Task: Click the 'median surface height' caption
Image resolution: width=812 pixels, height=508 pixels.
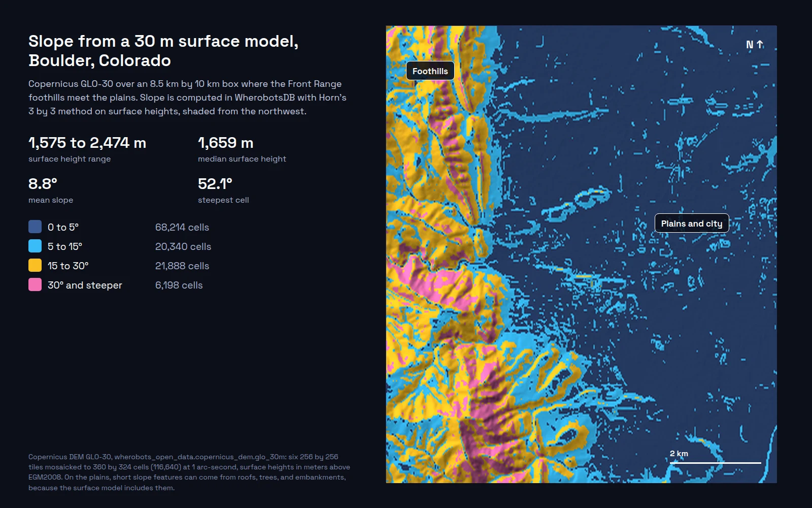Action: (242, 159)
